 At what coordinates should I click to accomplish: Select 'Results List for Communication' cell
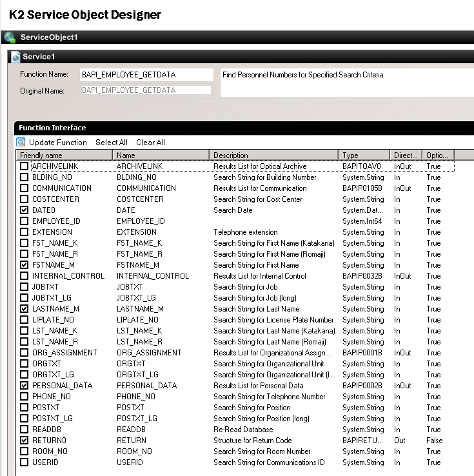coord(260,188)
